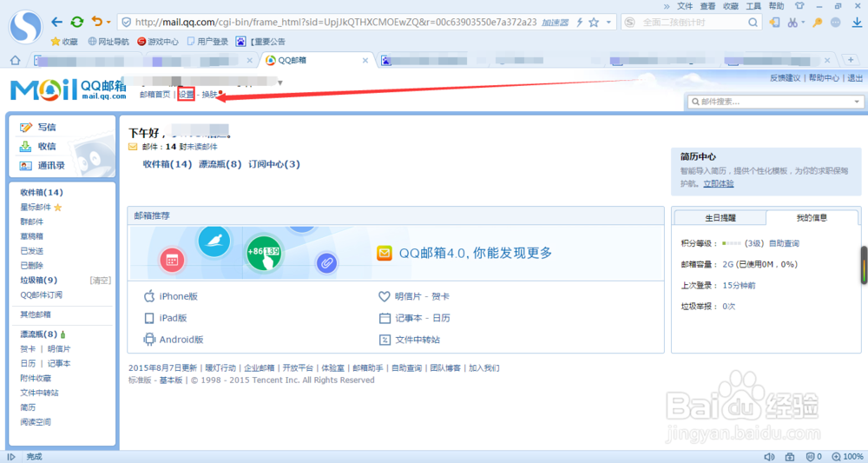This screenshot has width=868, height=463.
Task: Open the 重要公告 bookmark
Action: click(x=260, y=42)
